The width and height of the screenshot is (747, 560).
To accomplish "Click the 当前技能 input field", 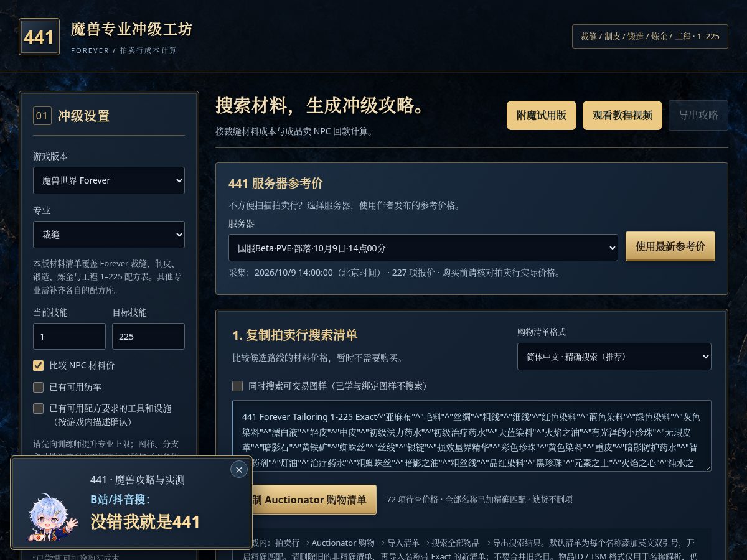I will [69, 336].
